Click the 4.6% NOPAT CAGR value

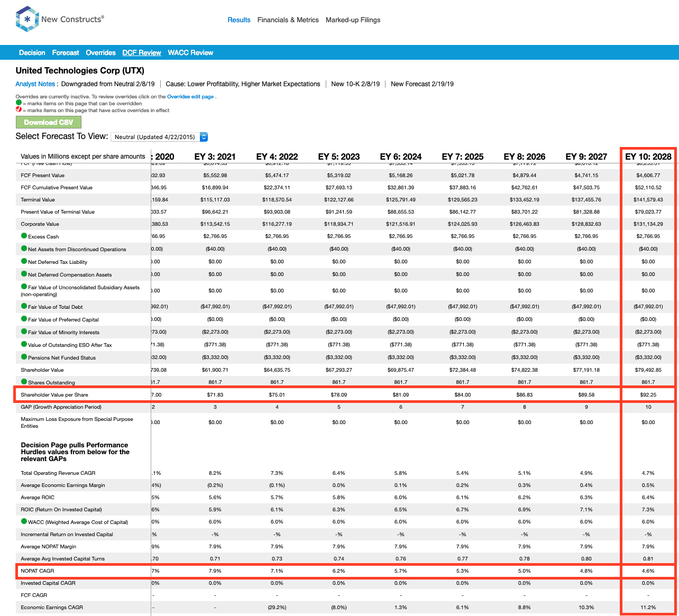point(648,571)
